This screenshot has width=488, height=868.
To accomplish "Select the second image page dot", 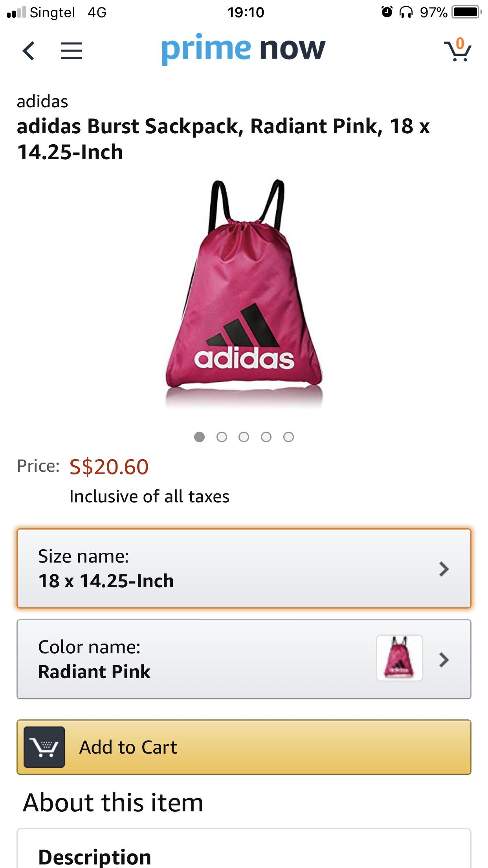I will point(222,437).
